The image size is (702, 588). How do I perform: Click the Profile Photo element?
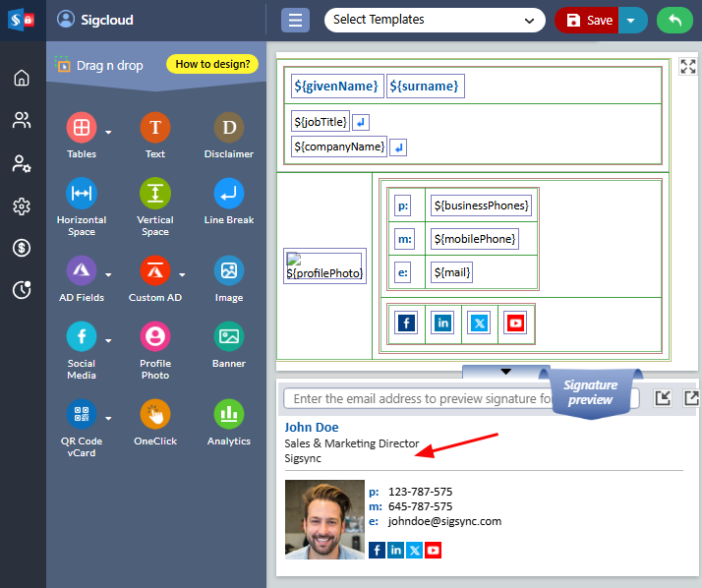[155, 337]
